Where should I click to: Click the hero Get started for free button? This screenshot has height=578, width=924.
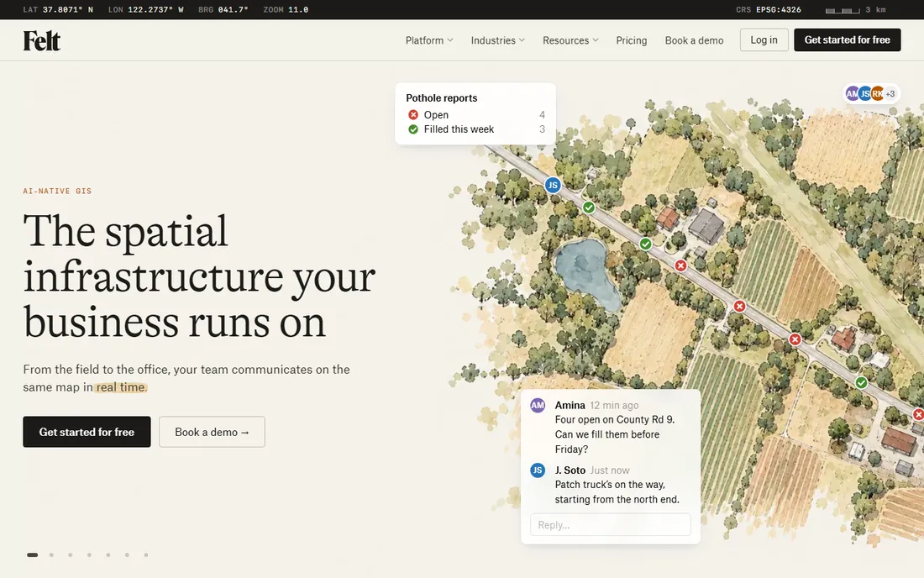point(87,432)
